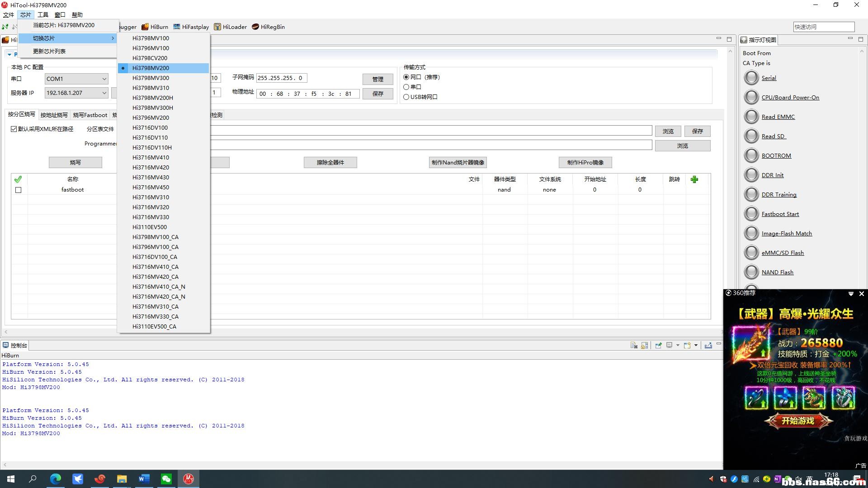Click the 快速访问 quick access field
This screenshot has width=868, height=488.
pyautogui.click(x=823, y=27)
